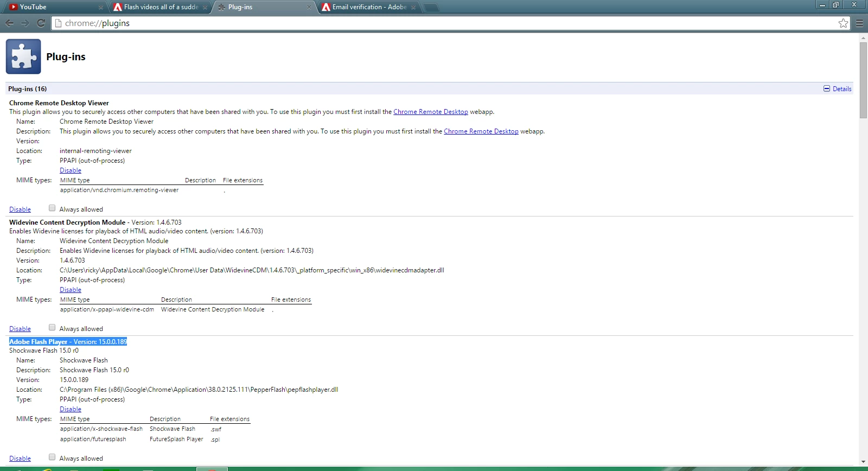Click the scrollbar down arrow
This screenshot has width=868, height=471.
pyautogui.click(x=863, y=462)
